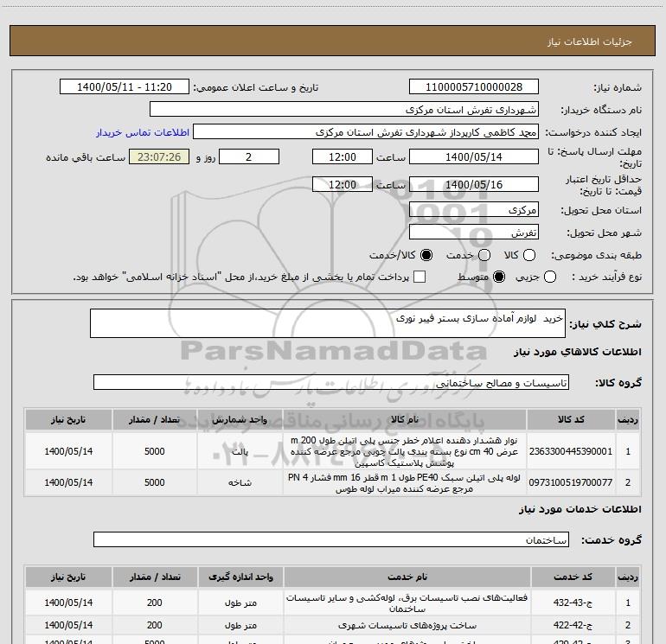
Task: Select the کالا/خدمت radio button
Action: tap(426, 255)
